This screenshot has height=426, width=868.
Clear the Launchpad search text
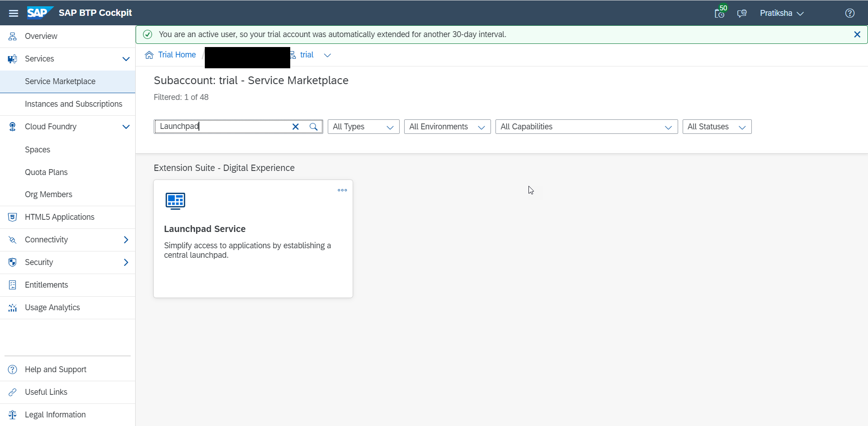(296, 127)
